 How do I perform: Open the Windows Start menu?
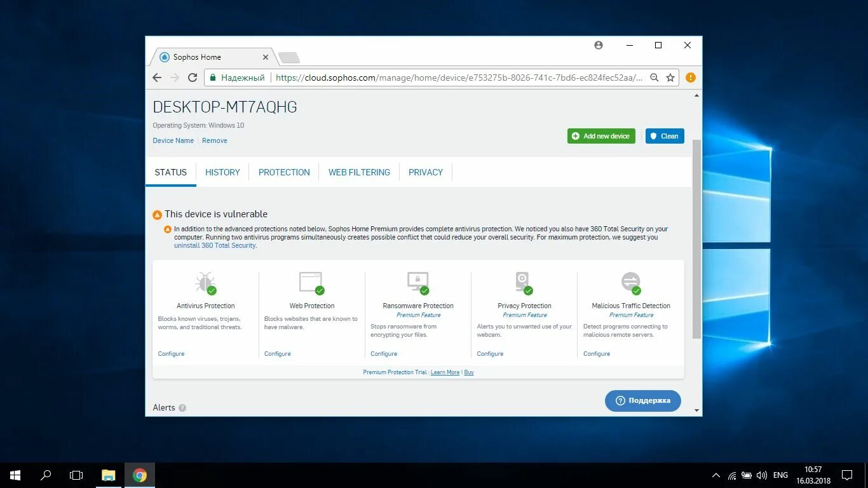pyautogui.click(x=15, y=475)
